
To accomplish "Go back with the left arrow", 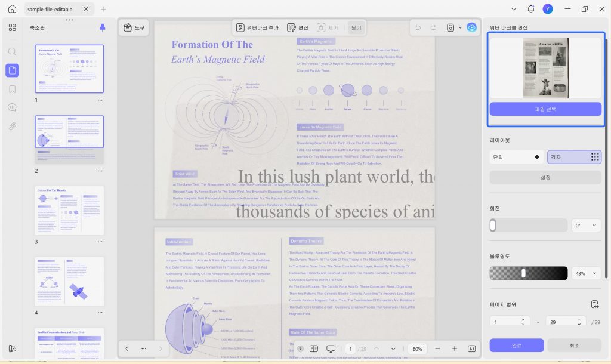I will (126, 348).
